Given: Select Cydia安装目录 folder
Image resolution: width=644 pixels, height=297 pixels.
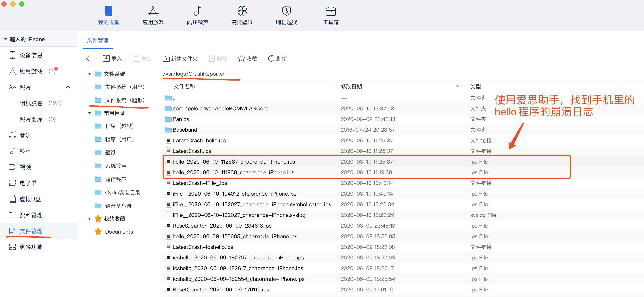Looking at the screenshot, I should click(x=117, y=193).
